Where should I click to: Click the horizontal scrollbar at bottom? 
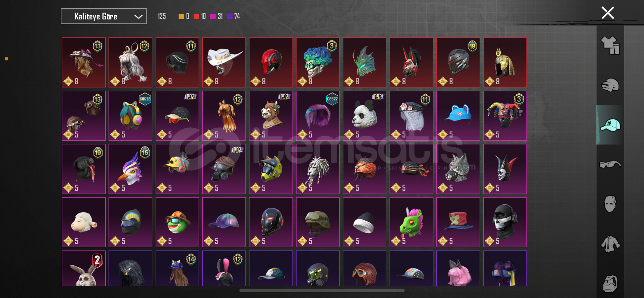[322, 290]
